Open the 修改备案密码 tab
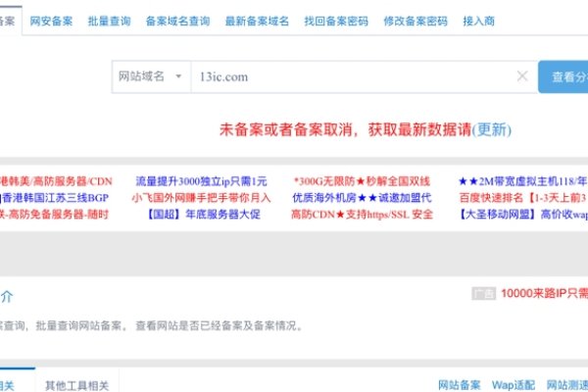This screenshot has height=392, width=588. (x=416, y=21)
